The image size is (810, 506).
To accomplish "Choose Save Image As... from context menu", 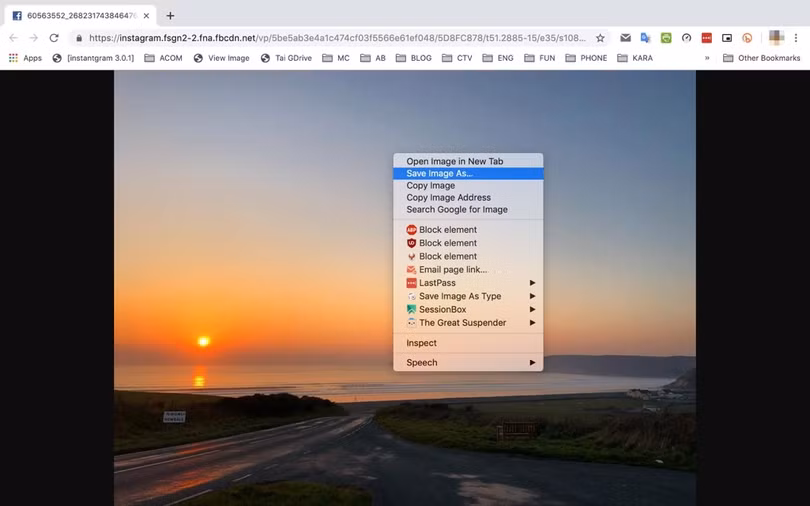I will click(440, 173).
